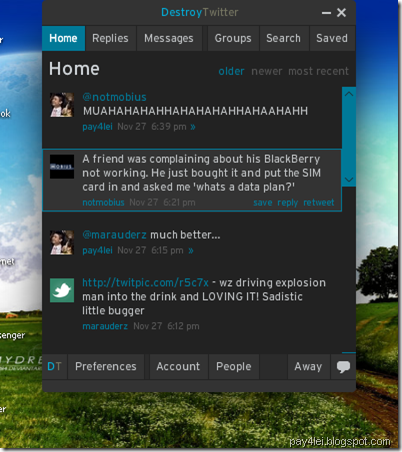The width and height of the screenshot is (402, 452).
Task: Select the MUAHAHA tweet text
Action: (195, 111)
